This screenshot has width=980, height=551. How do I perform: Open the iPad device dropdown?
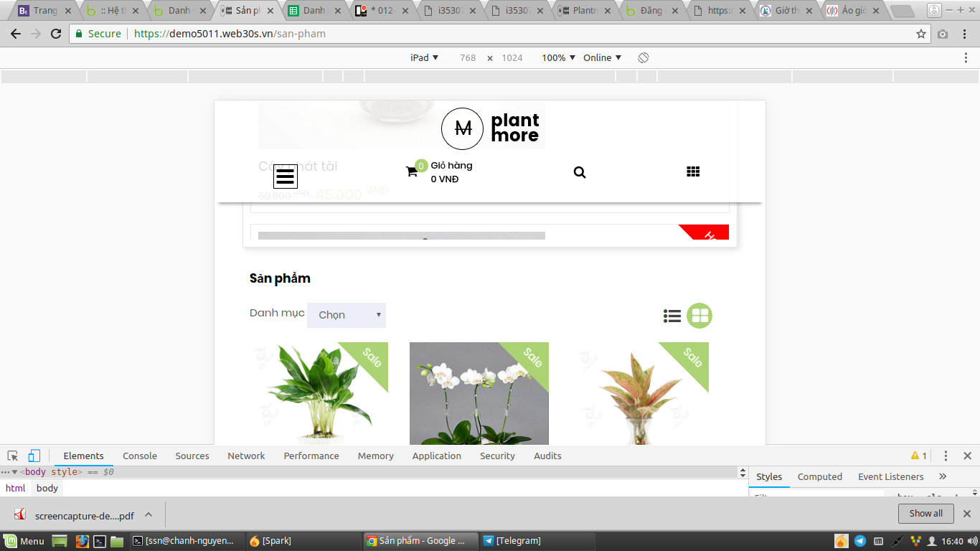coord(424,57)
